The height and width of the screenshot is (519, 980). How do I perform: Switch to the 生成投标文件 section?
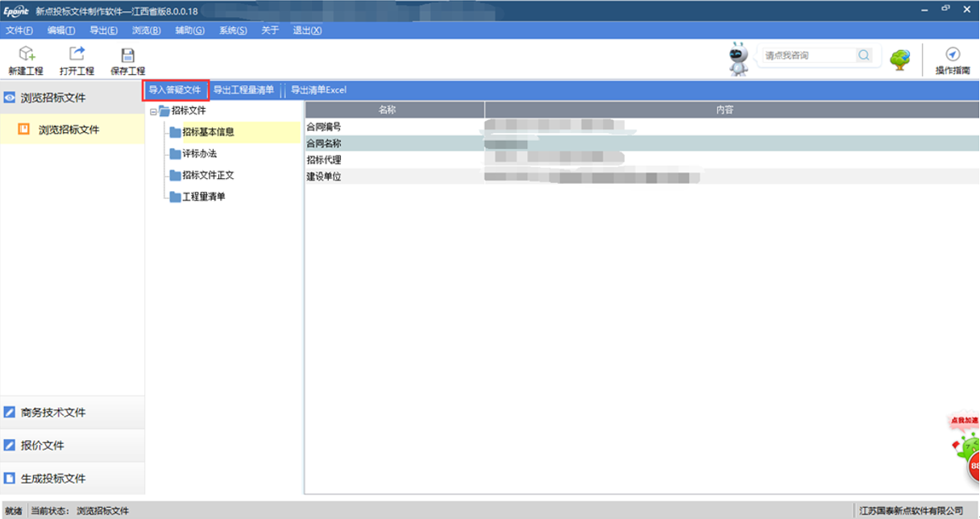[73, 478]
